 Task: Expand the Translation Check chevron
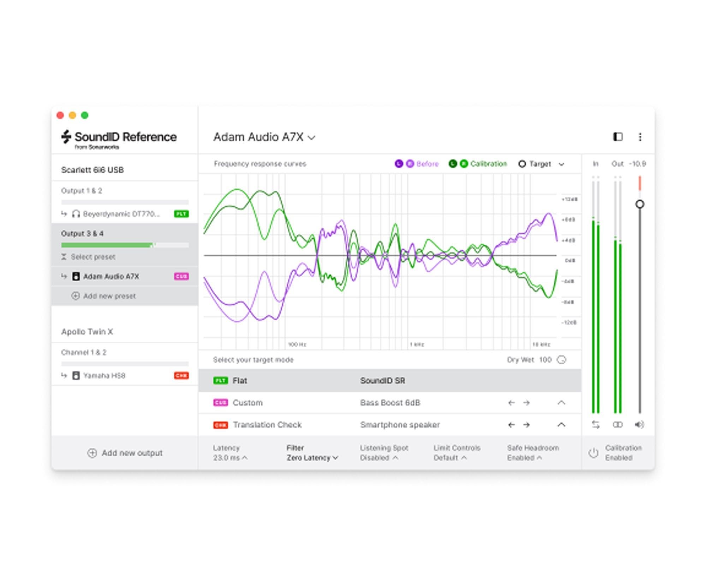point(561,425)
